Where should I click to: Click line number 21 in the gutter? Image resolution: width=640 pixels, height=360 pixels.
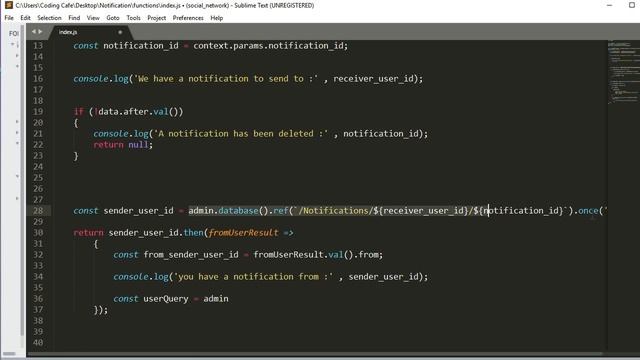[x=38, y=134]
